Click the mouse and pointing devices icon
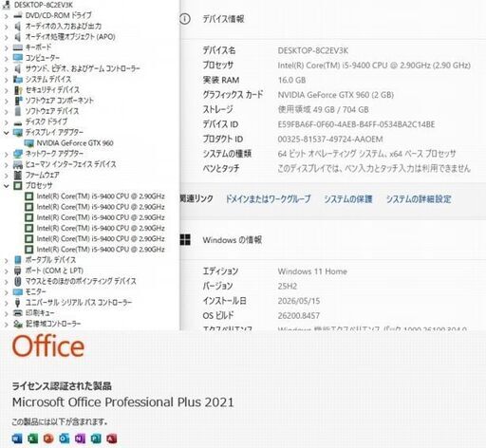 [18, 281]
